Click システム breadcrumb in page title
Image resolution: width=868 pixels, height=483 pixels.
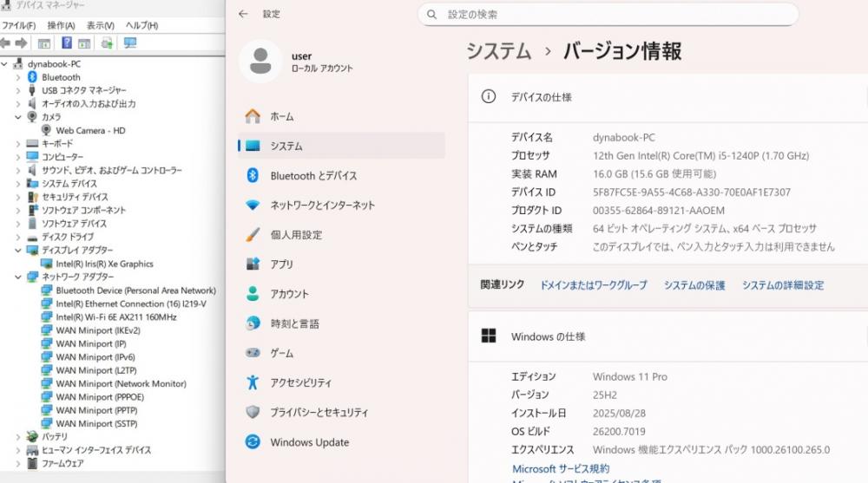coord(499,51)
